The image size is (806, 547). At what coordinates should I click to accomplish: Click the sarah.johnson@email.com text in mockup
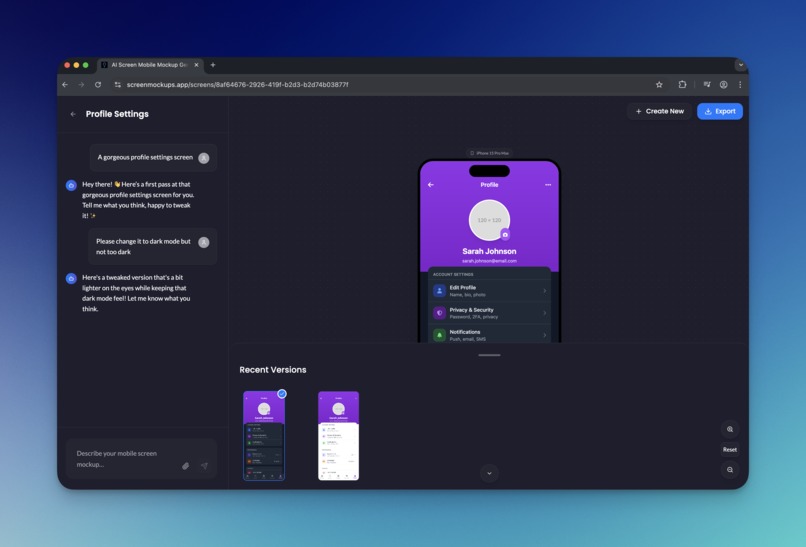(489, 261)
